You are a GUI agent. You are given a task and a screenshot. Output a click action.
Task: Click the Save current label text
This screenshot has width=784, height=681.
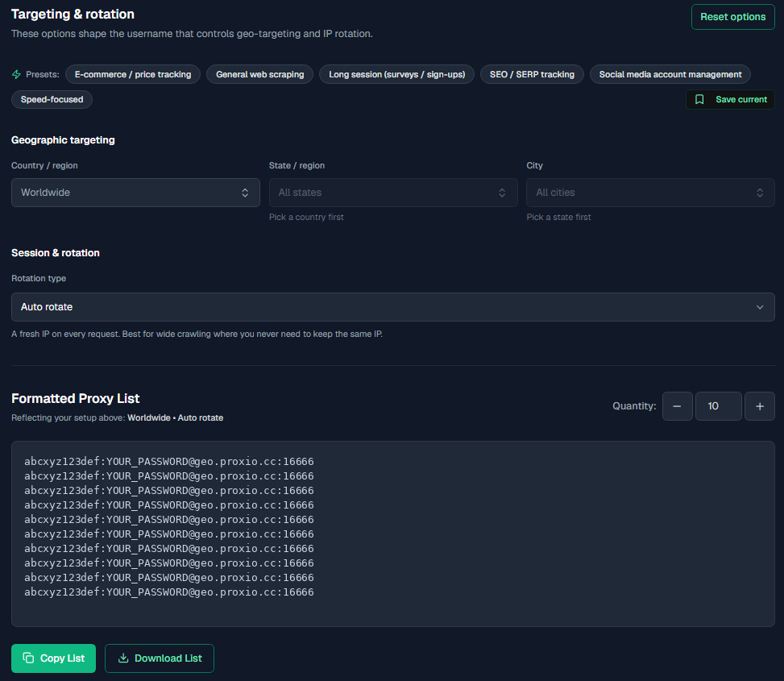[741, 99]
